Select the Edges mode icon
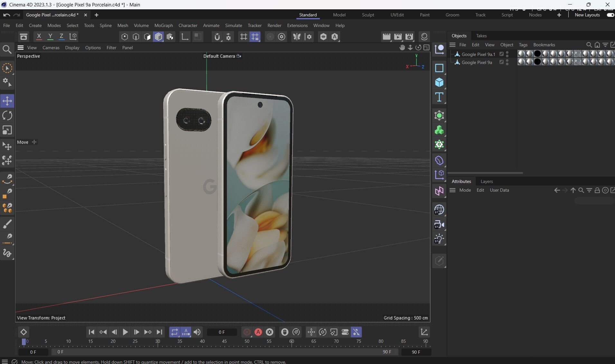The width and height of the screenshot is (615, 364). pyautogui.click(x=136, y=37)
